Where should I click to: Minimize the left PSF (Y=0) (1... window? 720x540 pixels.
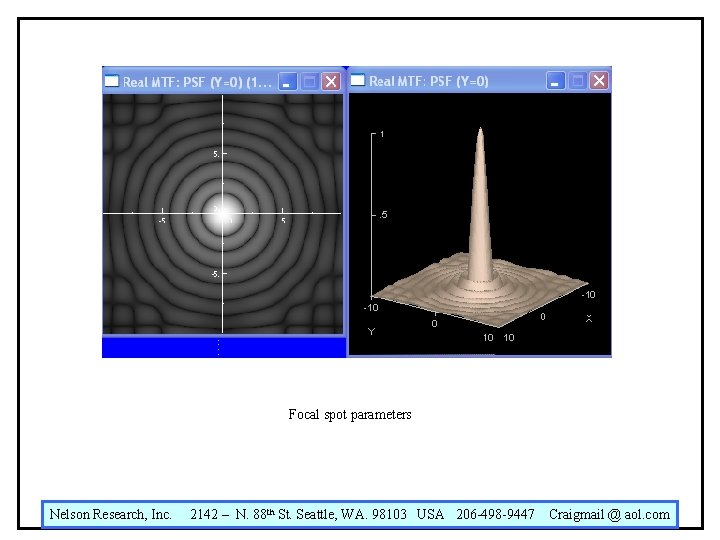(x=287, y=82)
